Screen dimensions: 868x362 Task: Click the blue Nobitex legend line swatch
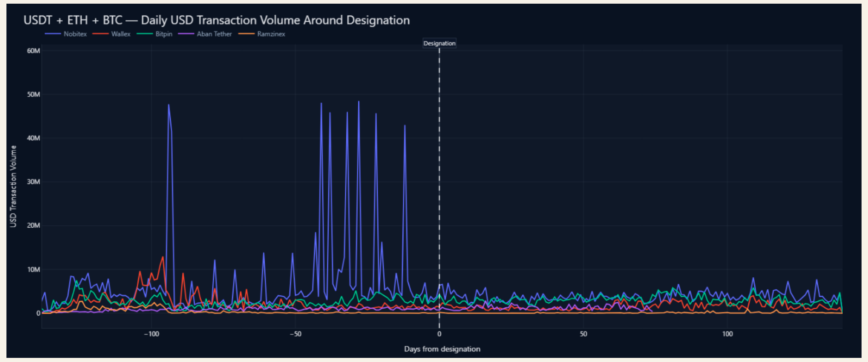tap(53, 34)
